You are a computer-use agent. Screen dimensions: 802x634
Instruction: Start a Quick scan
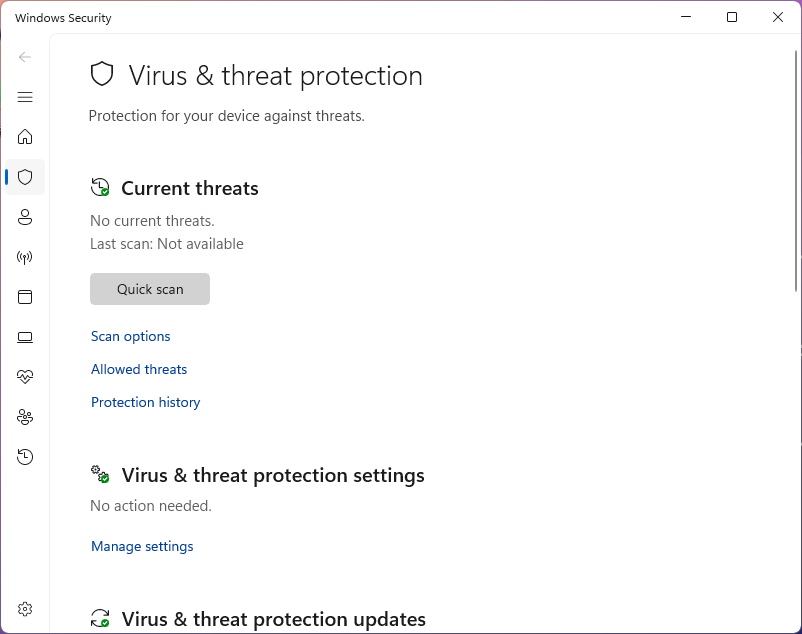pyautogui.click(x=150, y=289)
